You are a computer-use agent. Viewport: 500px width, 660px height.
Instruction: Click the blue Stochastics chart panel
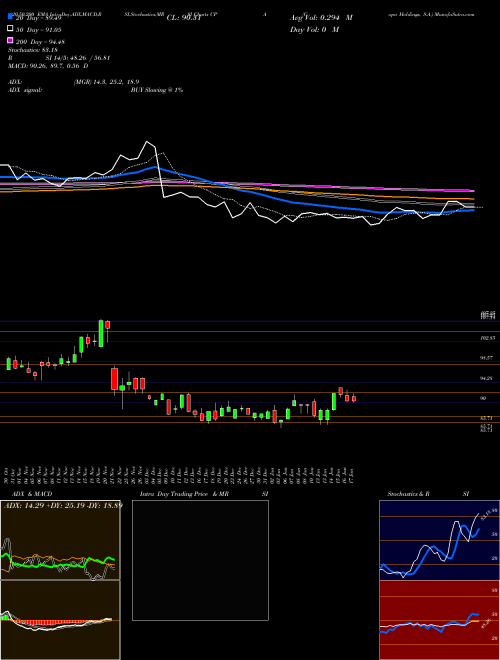click(439, 540)
